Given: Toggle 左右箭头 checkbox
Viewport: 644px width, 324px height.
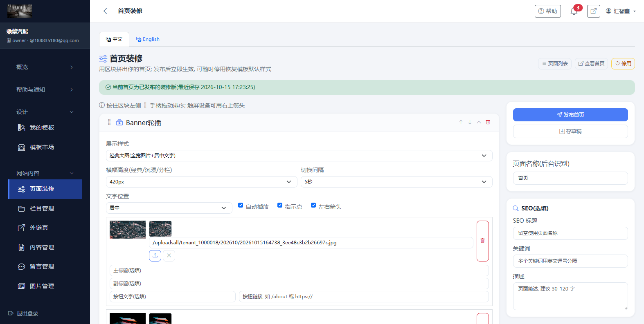Looking at the screenshot, I should point(313,205).
